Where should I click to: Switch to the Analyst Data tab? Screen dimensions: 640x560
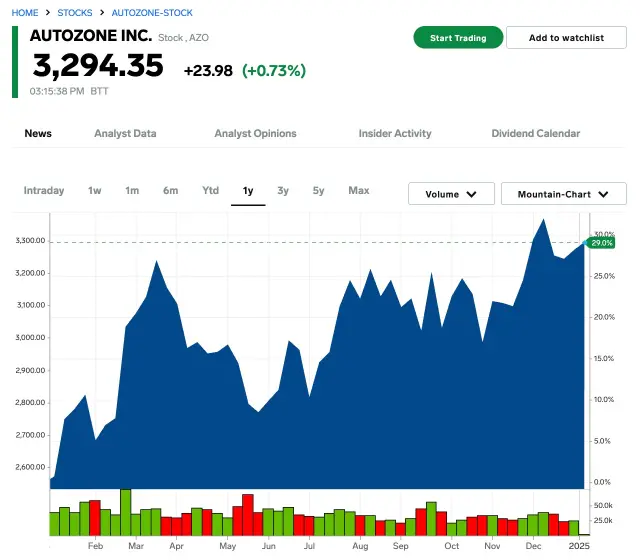tap(125, 133)
